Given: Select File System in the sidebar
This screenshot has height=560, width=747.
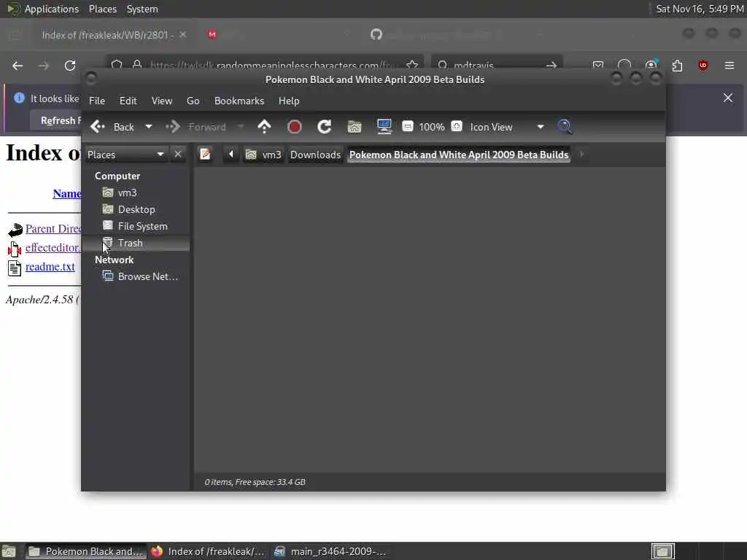Looking at the screenshot, I should (x=136, y=226).
